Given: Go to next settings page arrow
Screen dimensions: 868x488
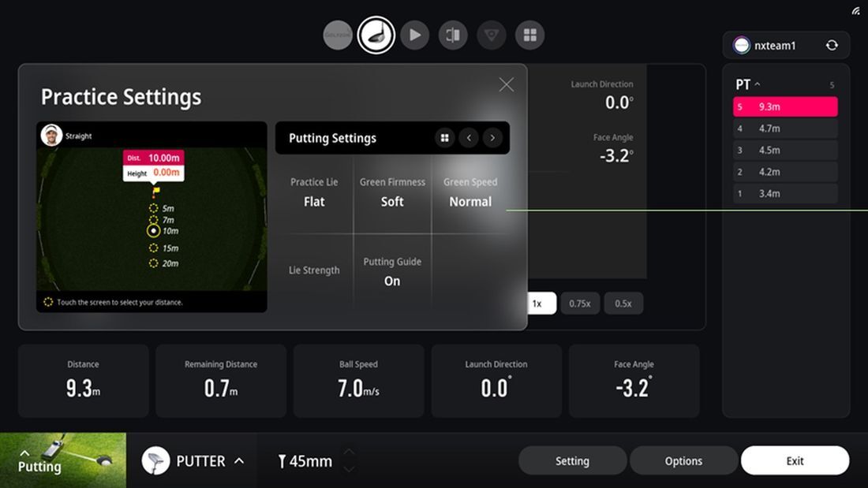Looking at the screenshot, I should (x=492, y=138).
